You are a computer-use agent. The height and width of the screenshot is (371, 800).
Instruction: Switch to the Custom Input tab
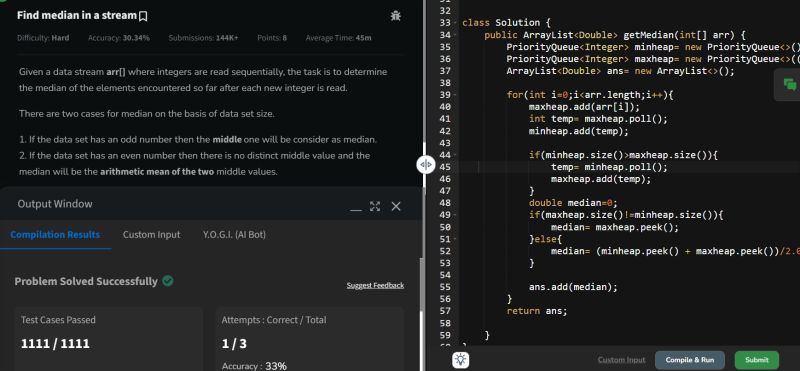[152, 235]
